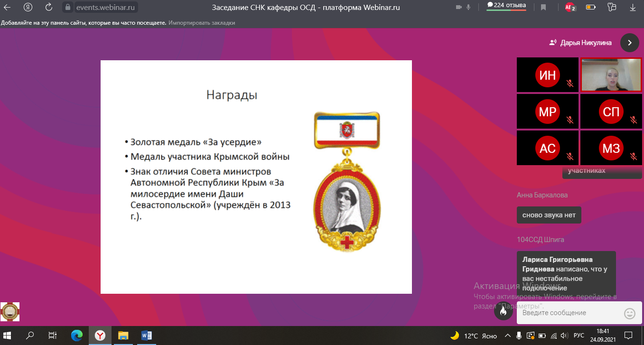This screenshot has width=644, height=345.
Task: Reload the webinar page
Action: pos(49,7)
